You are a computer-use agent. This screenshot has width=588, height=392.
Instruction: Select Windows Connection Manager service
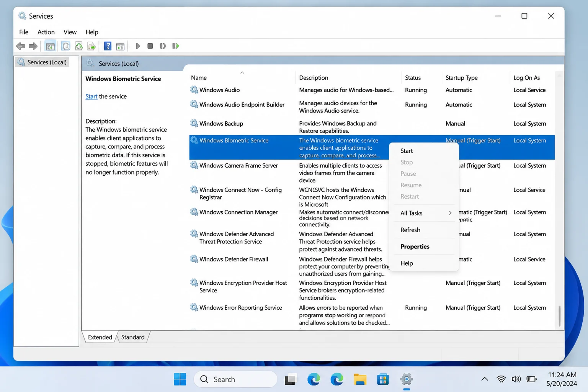coord(238,212)
